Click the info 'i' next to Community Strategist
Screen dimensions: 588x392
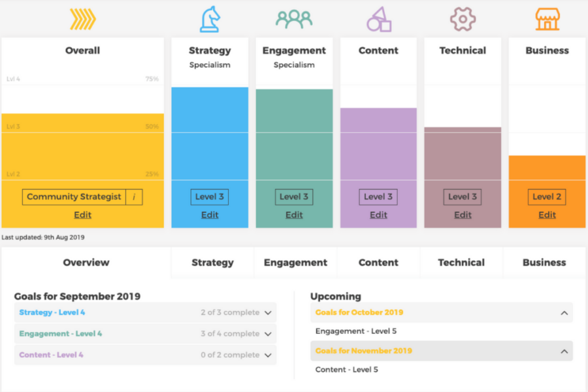click(134, 197)
